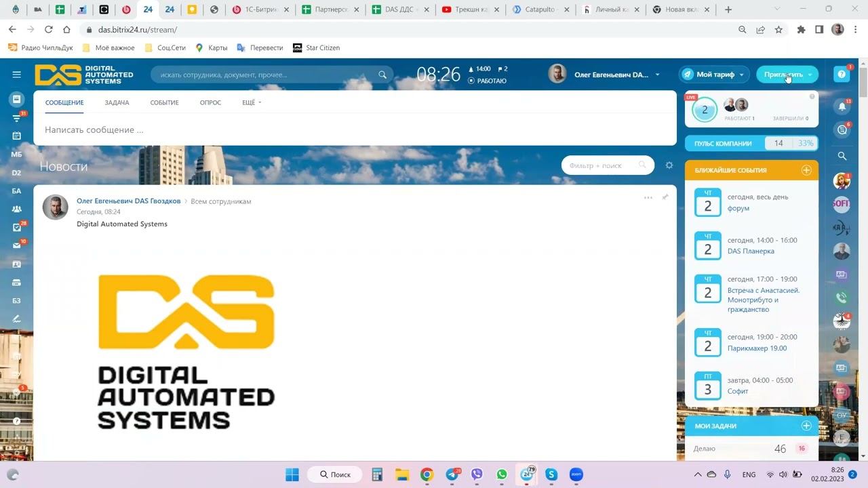Open the 08:26 work time clock

point(438,75)
